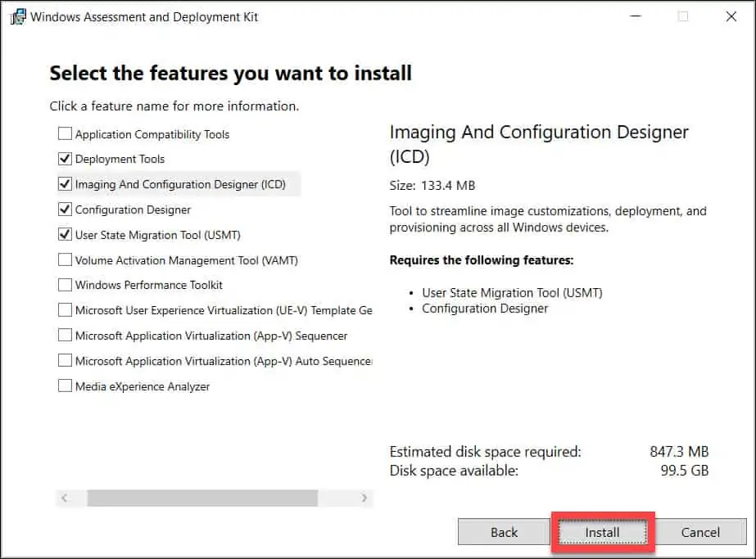
Task: Uncheck the Deployment Tools checkbox
Action: [65, 159]
